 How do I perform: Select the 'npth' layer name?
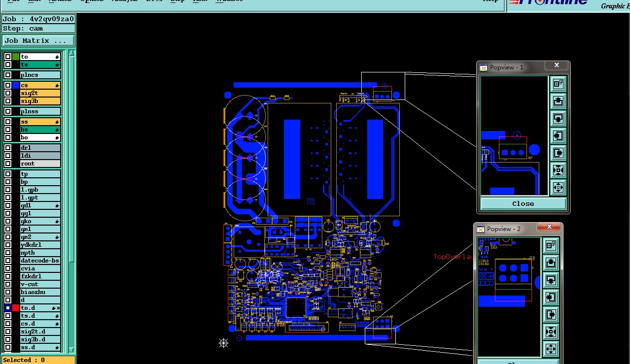point(40,253)
